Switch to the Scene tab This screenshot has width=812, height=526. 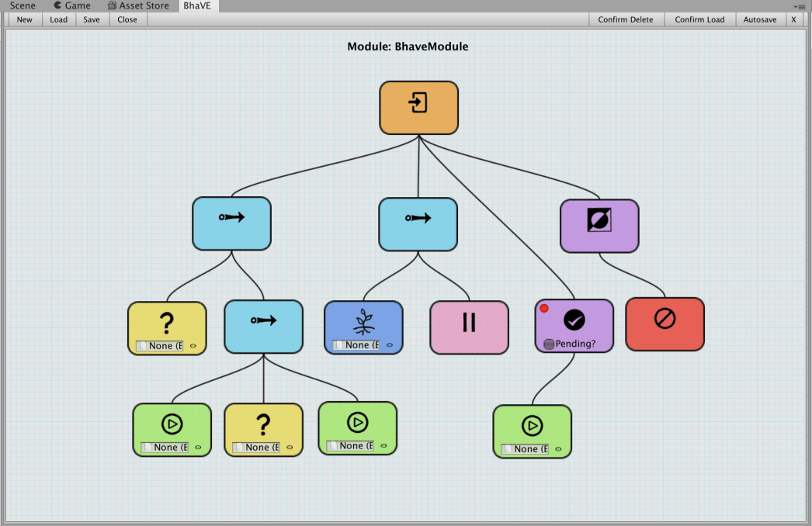pos(23,5)
